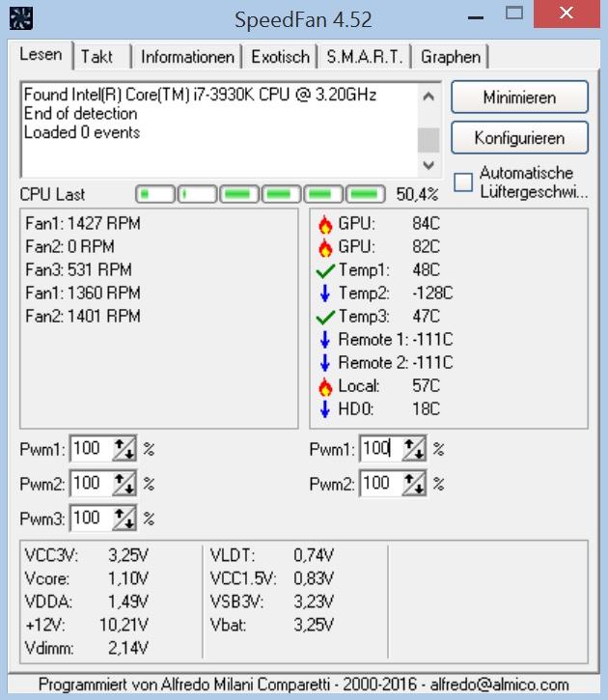Switch to the Exotisch tab
The image size is (608, 700).
tap(280, 57)
